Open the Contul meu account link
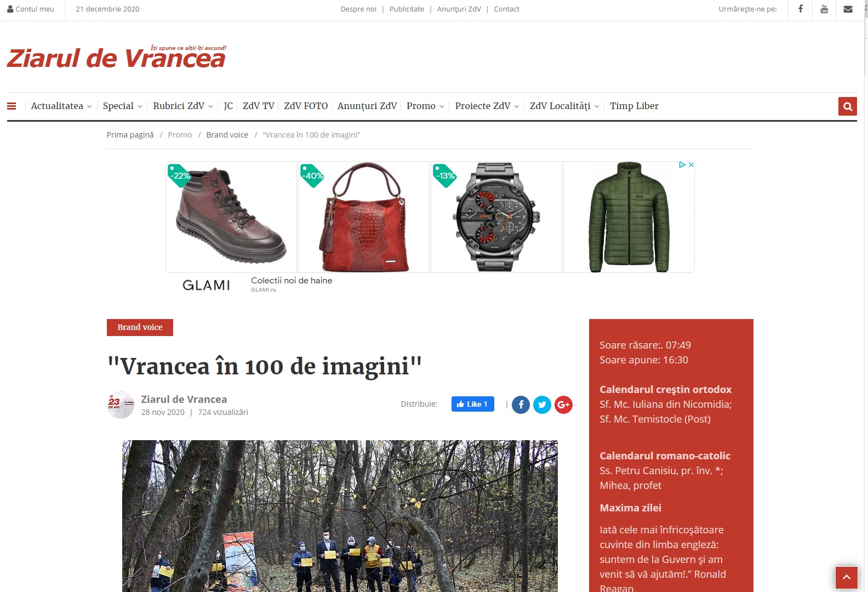 (31, 9)
